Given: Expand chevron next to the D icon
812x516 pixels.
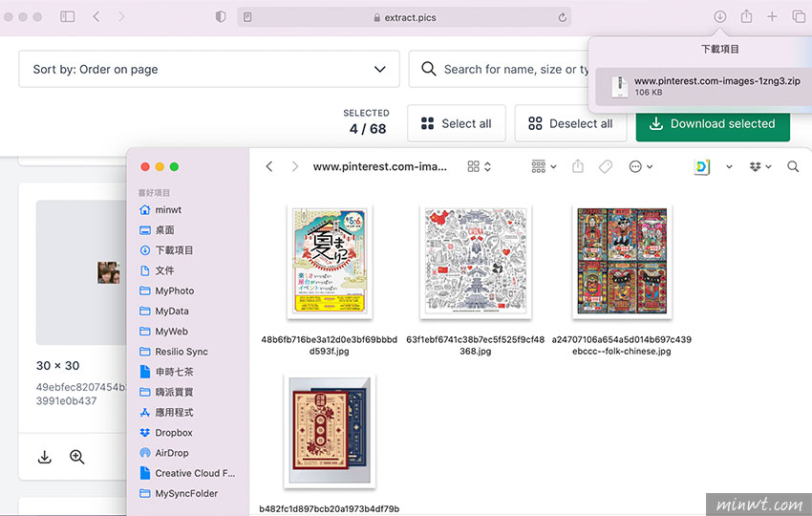Looking at the screenshot, I should click(x=729, y=166).
